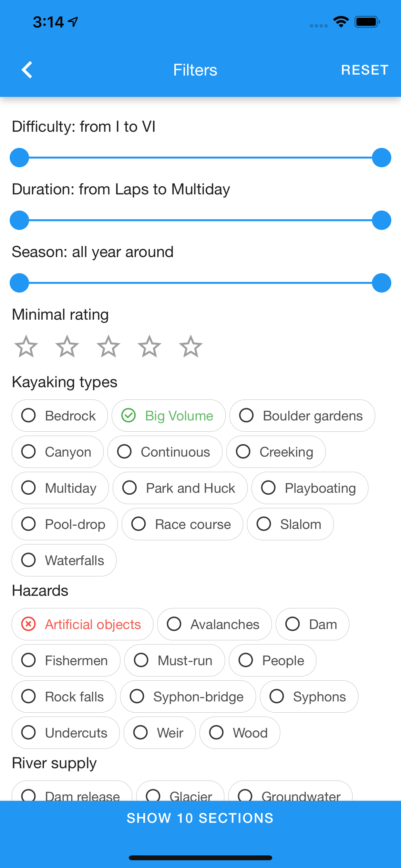The height and width of the screenshot is (868, 401).
Task: Select the first rating star
Action: [26, 346]
